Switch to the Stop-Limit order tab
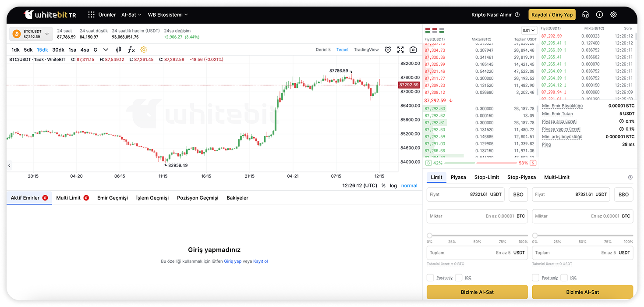The height and width of the screenshot is (307, 644). [486, 177]
